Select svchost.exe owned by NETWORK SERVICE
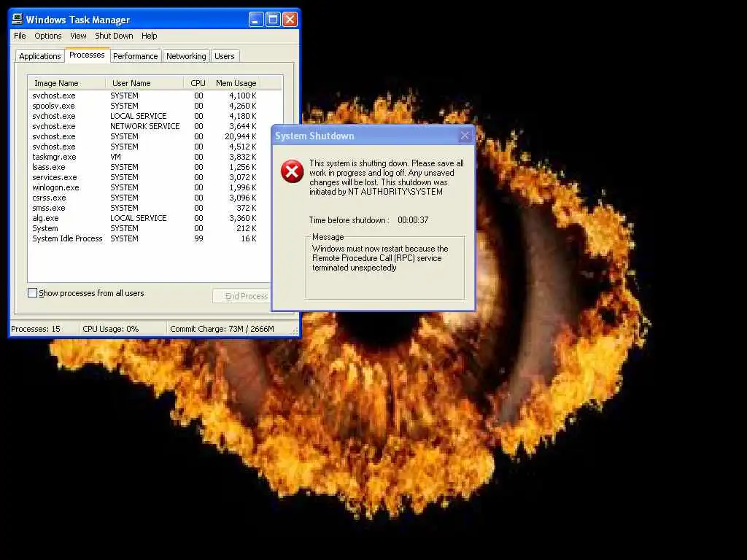 coord(144,126)
